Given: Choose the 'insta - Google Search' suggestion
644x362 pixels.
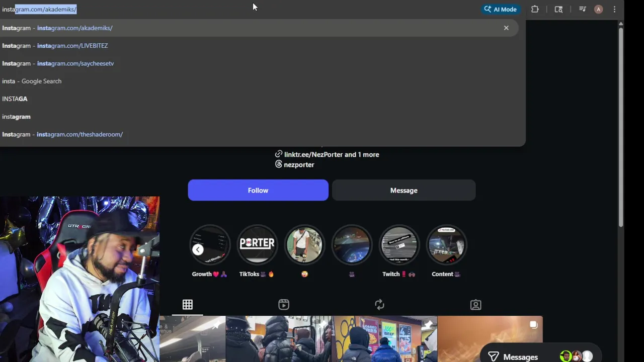Looking at the screenshot, I should pyautogui.click(x=259, y=81).
